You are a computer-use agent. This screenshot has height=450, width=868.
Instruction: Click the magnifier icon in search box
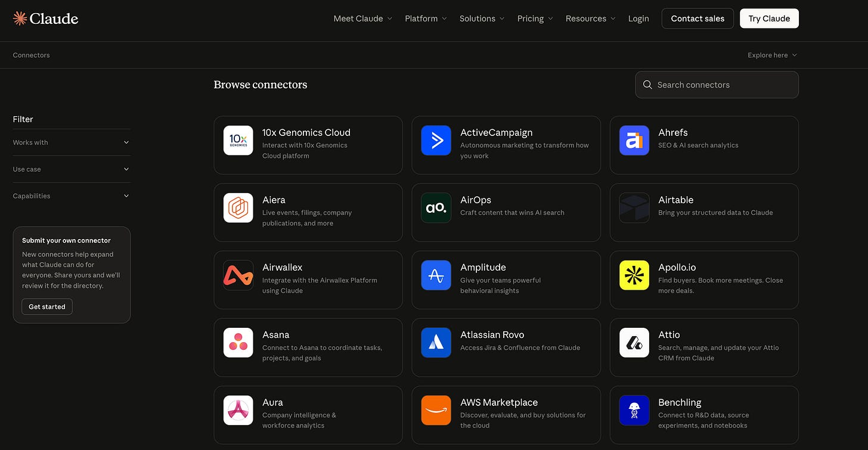[647, 85]
